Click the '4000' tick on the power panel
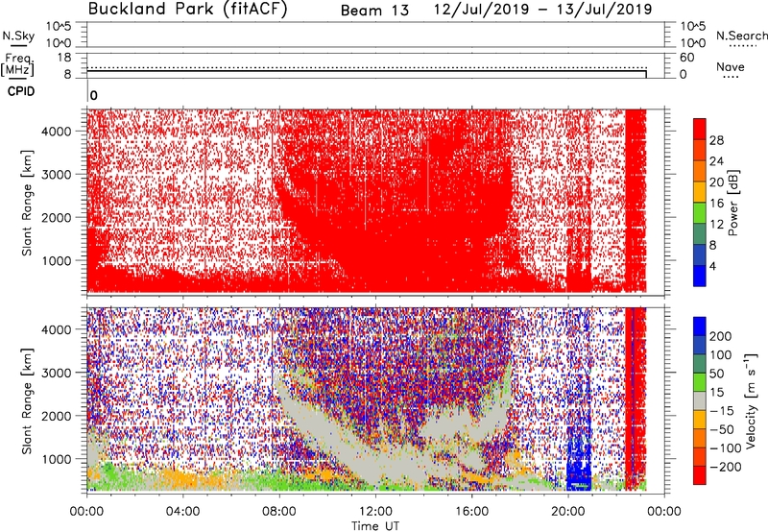This screenshot has width=768, height=532. tap(56, 132)
